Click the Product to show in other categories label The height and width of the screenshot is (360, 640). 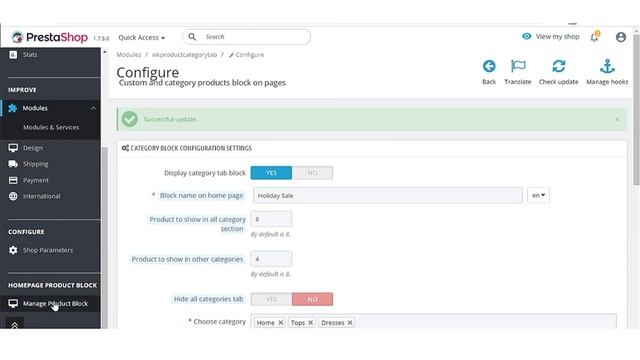[x=187, y=259]
